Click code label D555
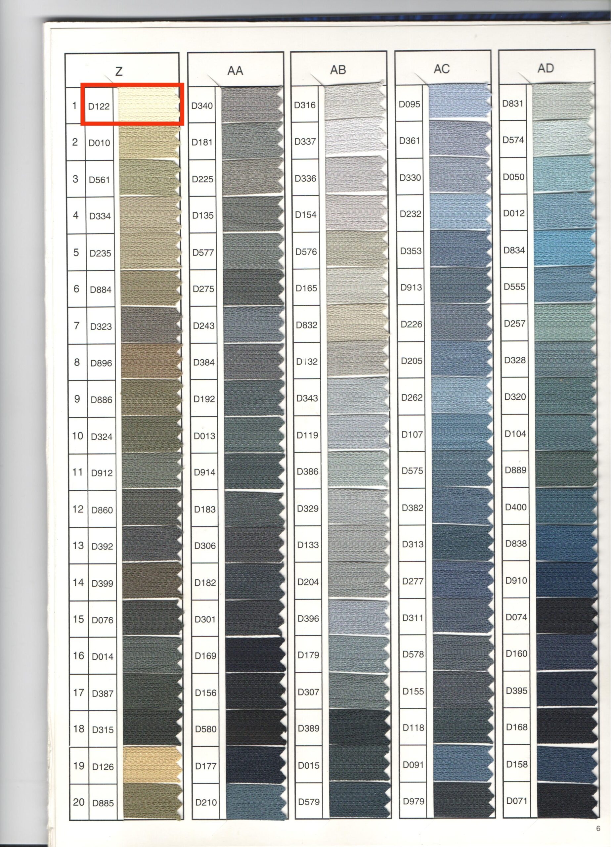Image resolution: width=616 pixels, height=847 pixels. click(514, 287)
